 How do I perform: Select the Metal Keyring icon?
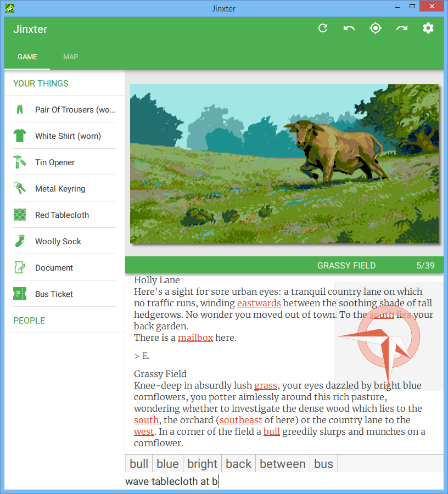[x=20, y=188]
